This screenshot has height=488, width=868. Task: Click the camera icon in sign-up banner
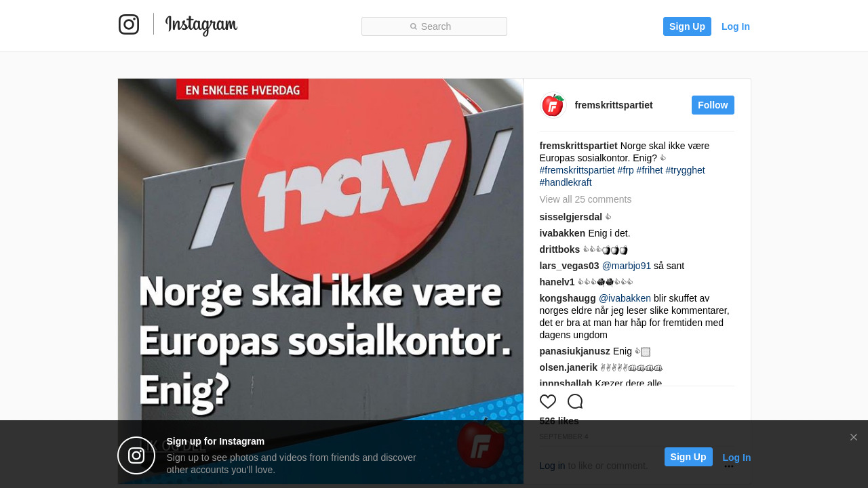click(x=136, y=455)
